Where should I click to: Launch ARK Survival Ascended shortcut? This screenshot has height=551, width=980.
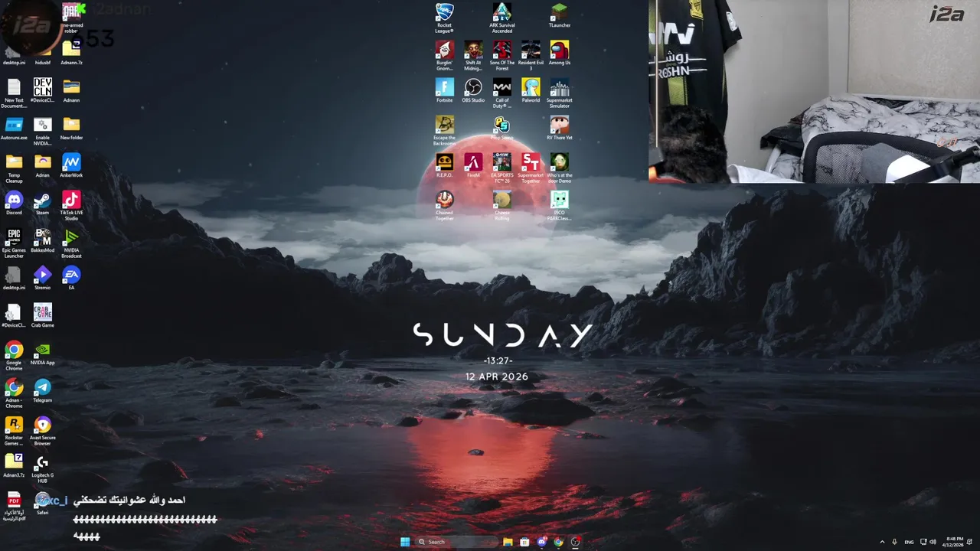click(x=501, y=18)
